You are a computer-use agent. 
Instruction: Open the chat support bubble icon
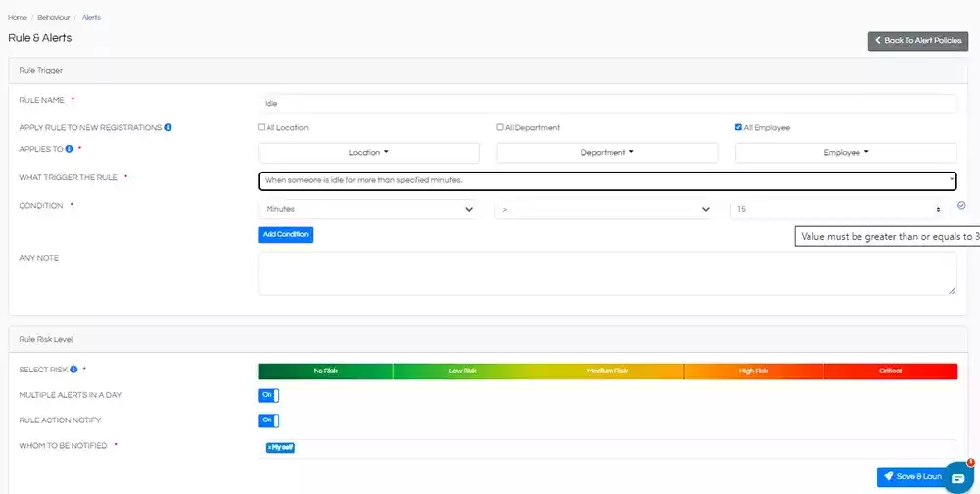pyautogui.click(x=957, y=477)
